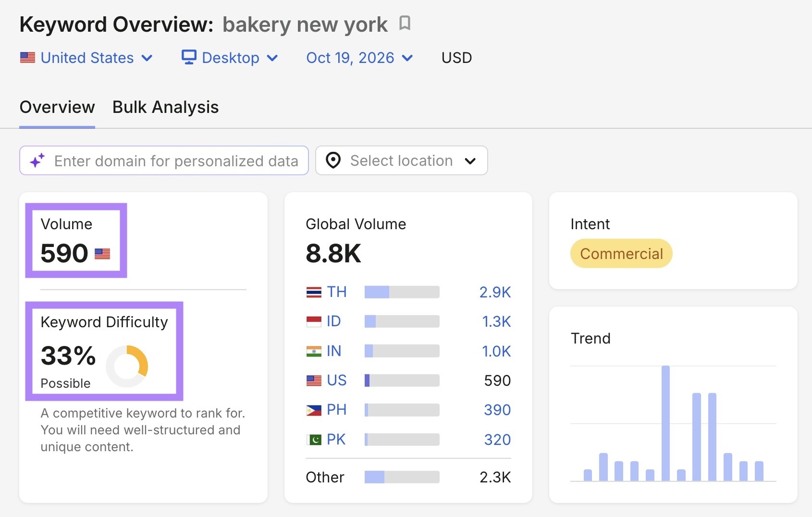Click the 1.0K volume value
Image resolution: width=812 pixels, height=517 pixels.
click(x=496, y=351)
